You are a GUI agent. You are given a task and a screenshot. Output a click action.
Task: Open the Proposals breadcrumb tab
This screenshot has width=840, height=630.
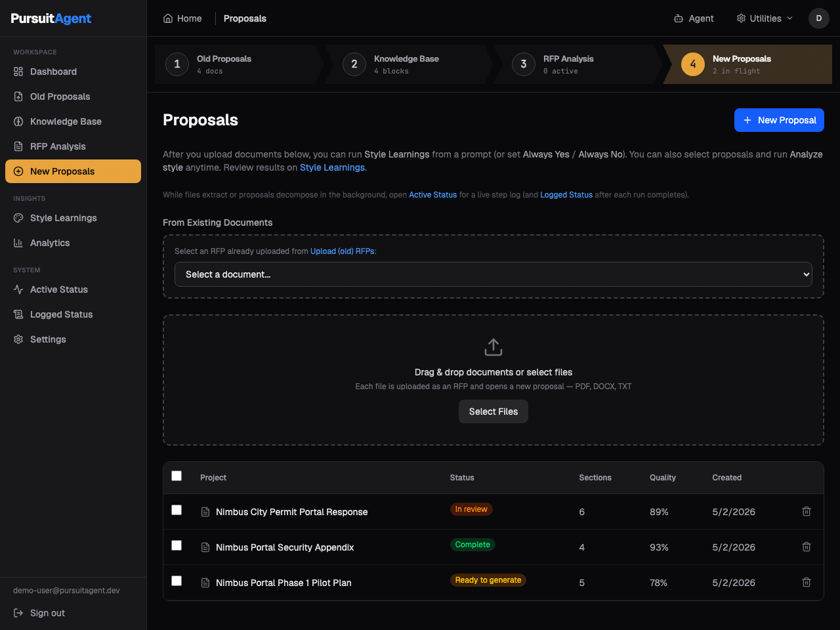(245, 18)
